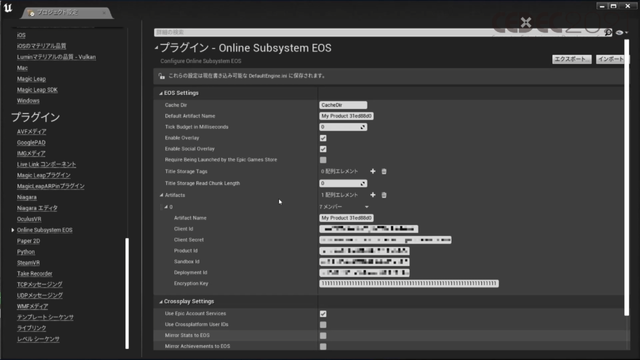Open GooglePAD plugin settings
This screenshot has width=640, height=360.
tap(31, 143)
